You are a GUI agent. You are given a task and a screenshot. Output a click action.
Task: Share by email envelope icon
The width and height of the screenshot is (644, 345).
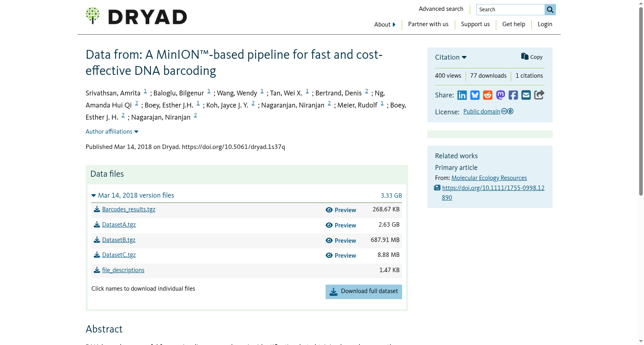click(526, 95)
